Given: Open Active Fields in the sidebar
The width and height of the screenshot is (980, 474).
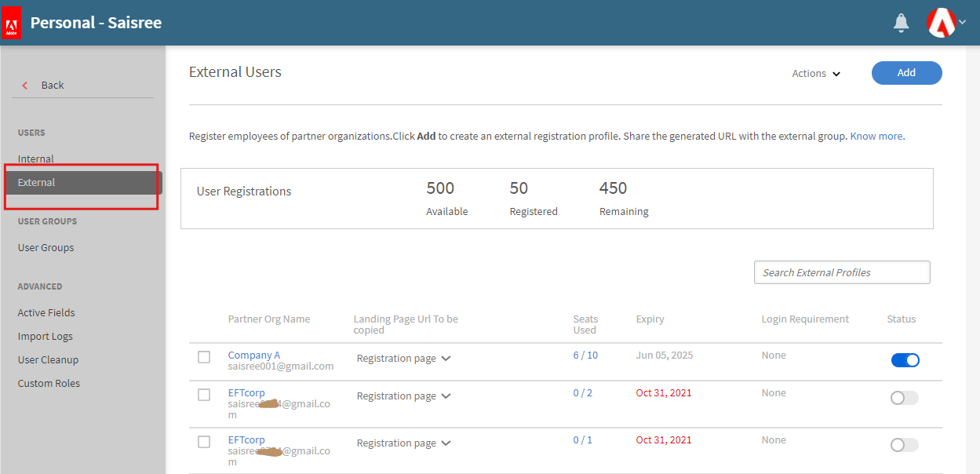Looking at the screenshot, I should click(46, 312).
